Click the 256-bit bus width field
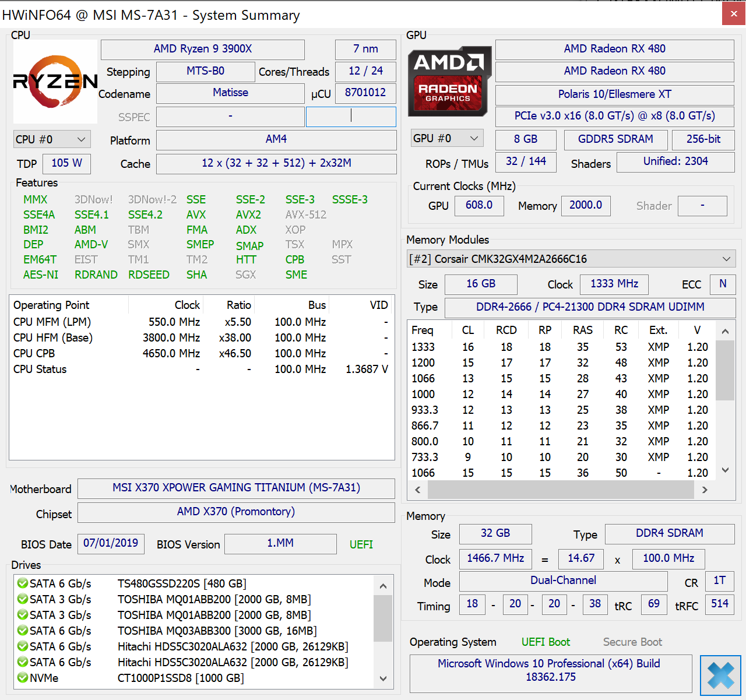 pos(703,140)
